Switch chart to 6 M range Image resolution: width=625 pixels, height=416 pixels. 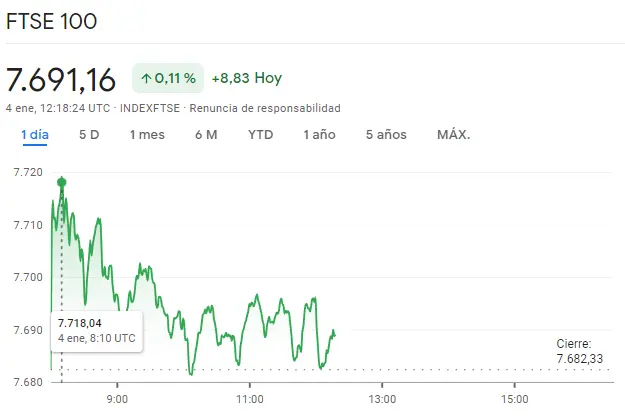click(206, 135)
